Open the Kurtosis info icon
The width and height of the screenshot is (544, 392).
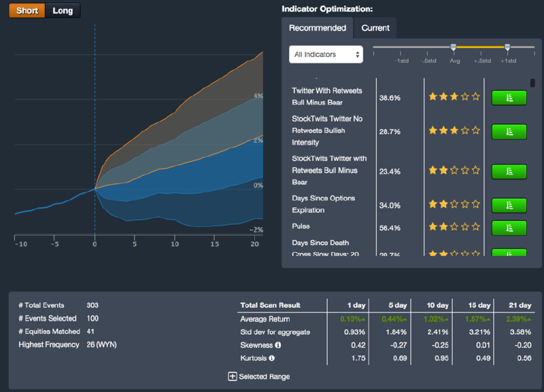click(x=272, y=358)
